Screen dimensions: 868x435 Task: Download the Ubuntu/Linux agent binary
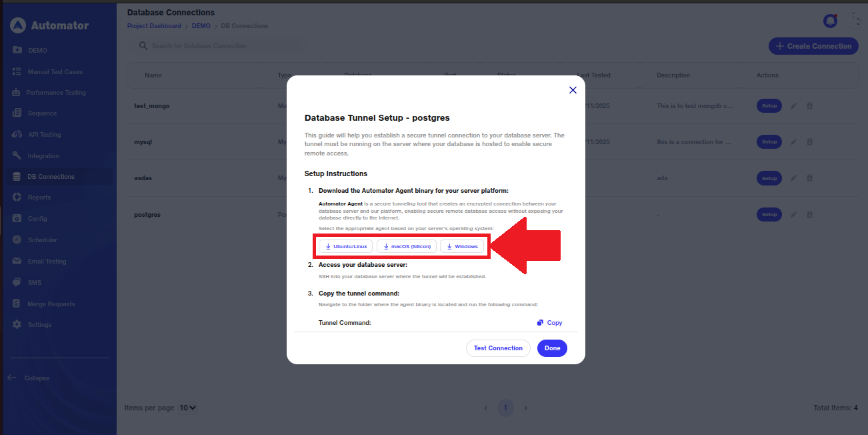point(345,246)
